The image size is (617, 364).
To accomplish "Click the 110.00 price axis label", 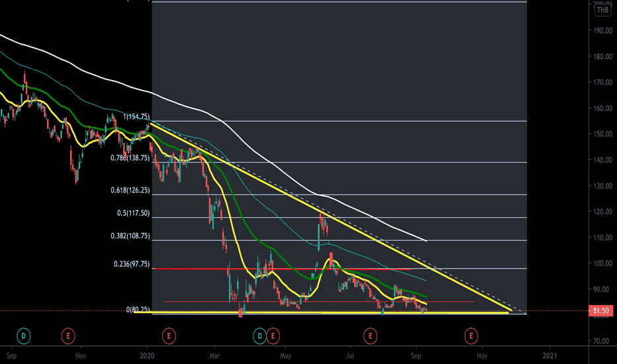I will pos(603,238).
